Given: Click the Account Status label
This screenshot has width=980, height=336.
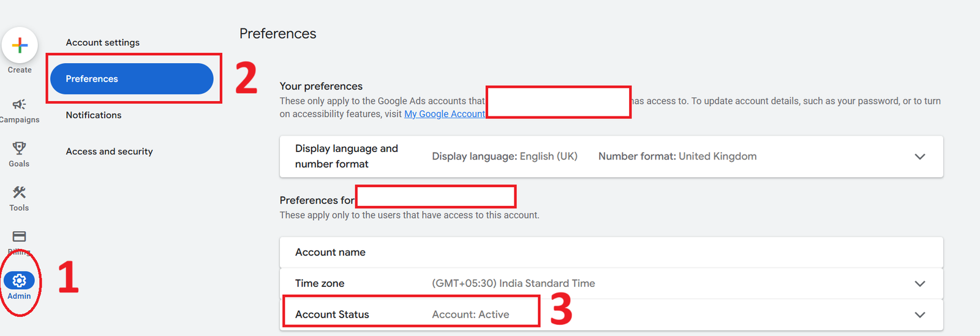Looking at the screenshot, I should [x=332, y=315].
